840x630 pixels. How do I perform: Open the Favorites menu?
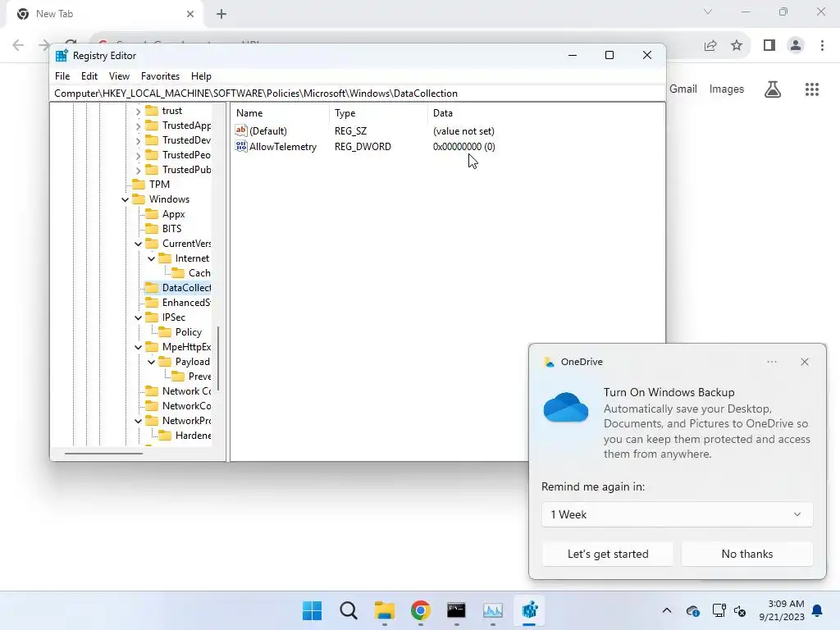[x=160, y=76]
